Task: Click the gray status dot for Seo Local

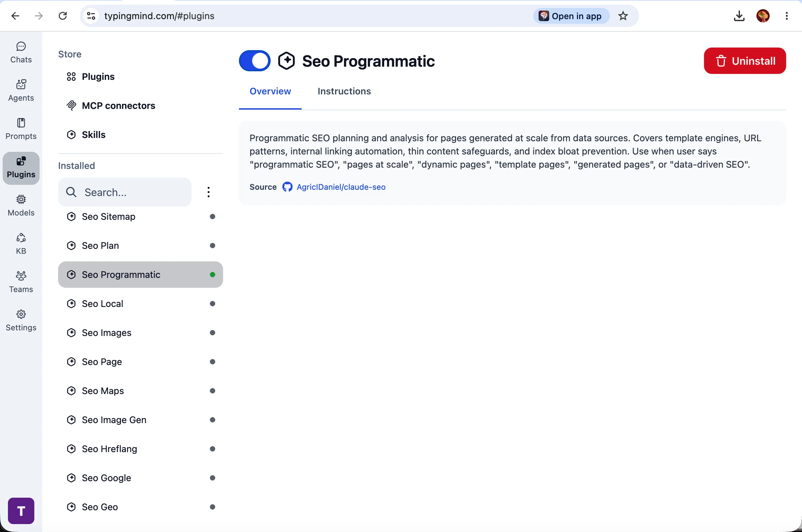Action: (x=213, y=304)
